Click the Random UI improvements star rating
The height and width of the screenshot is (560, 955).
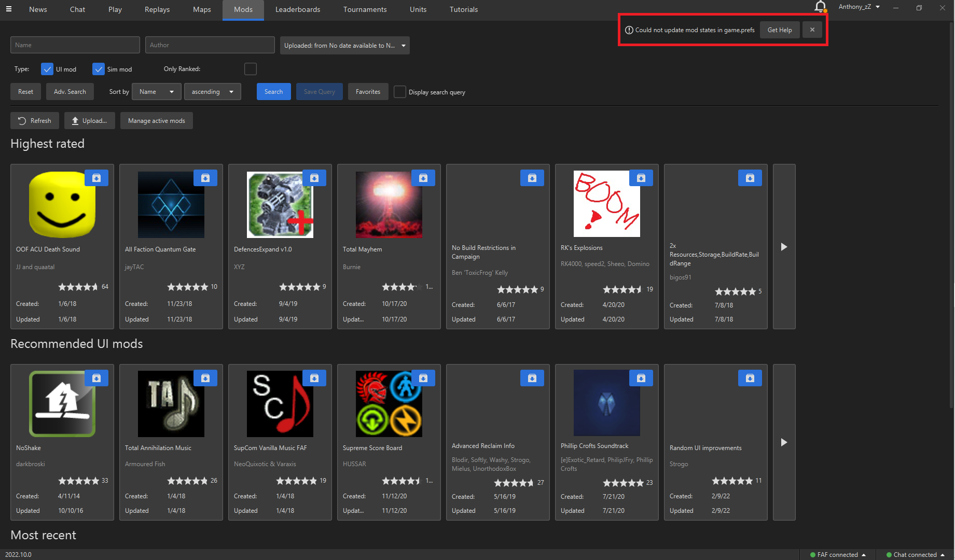(732, 481)
